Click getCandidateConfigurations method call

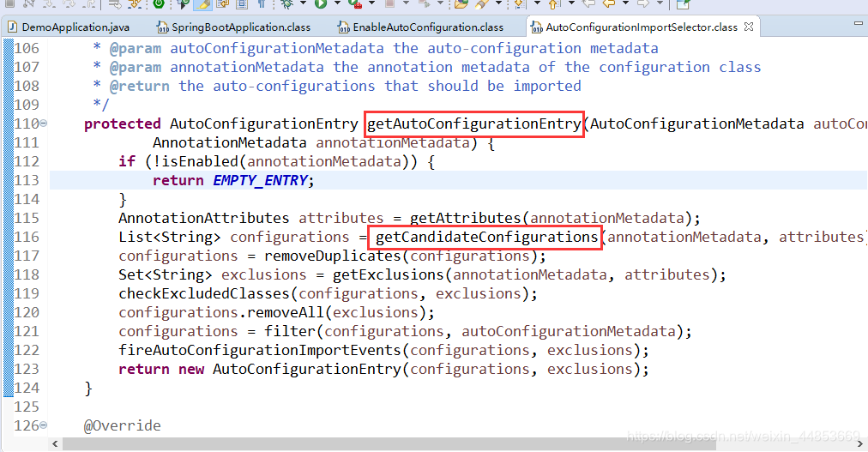pyautogui.click(x=486, y=237)
